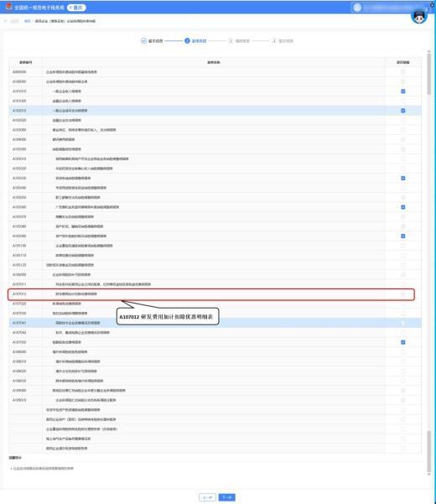This screenshot has height=504, width=436.
Task: Click the A105120 form name text
Action: (70, 265)
